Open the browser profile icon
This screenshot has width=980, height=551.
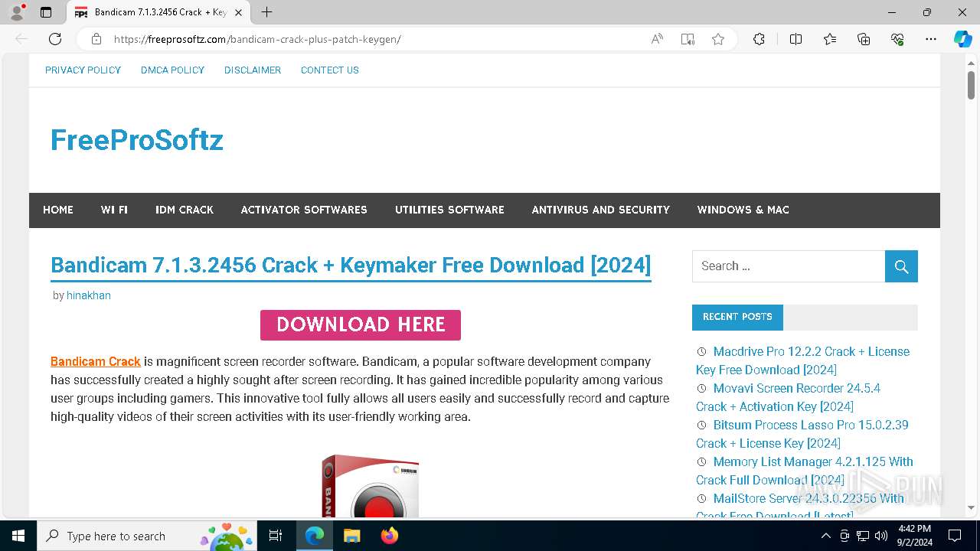click(16, 12)
